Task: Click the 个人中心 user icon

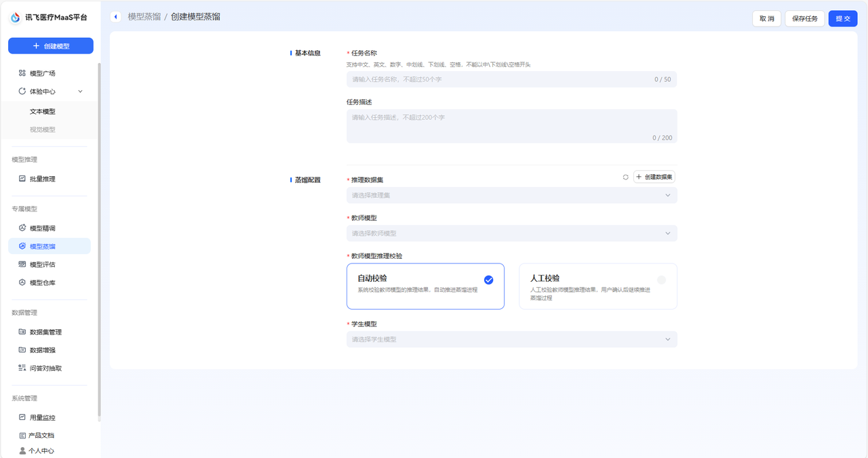Action: coord(22,451)
